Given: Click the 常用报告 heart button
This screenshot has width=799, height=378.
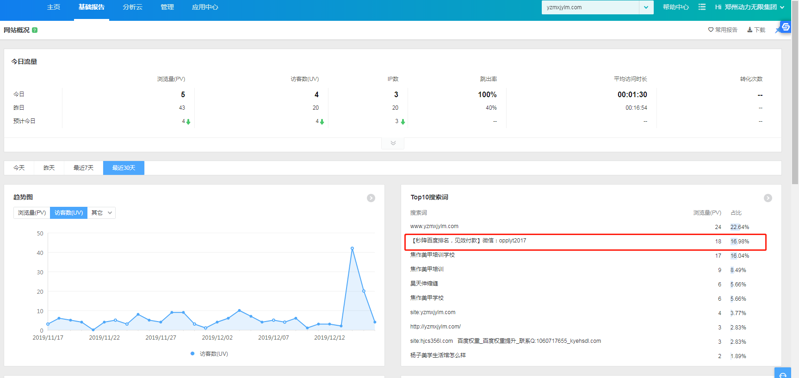Looking at the screenshot, I should [723, 30].
